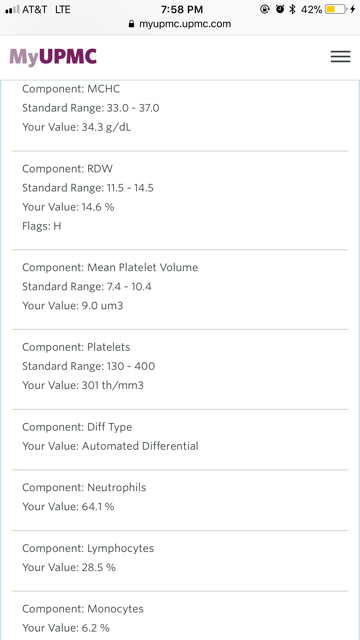This screenshot has width=360, height=640.
Task: Select the Lymphocytes component row
Action: point(180,561)
